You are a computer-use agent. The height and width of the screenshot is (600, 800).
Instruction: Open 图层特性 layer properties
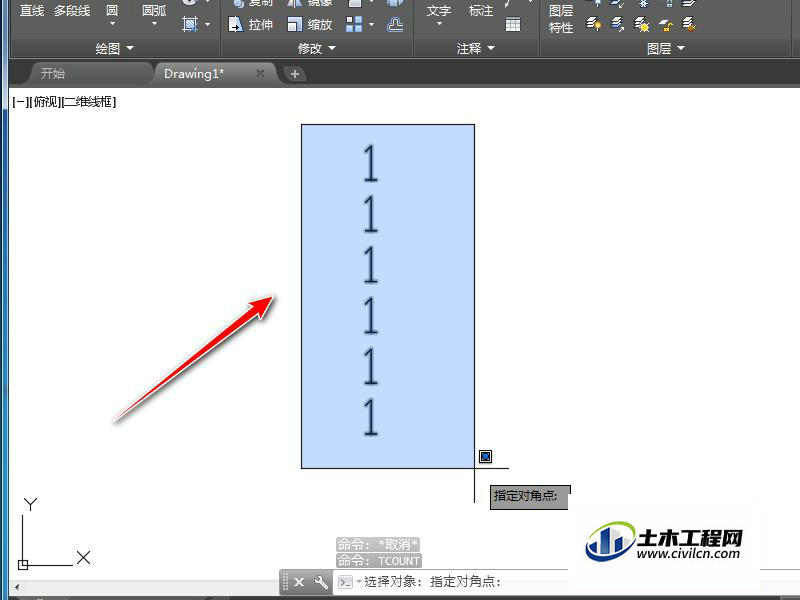pyautogui.click(x=561, y=19)
